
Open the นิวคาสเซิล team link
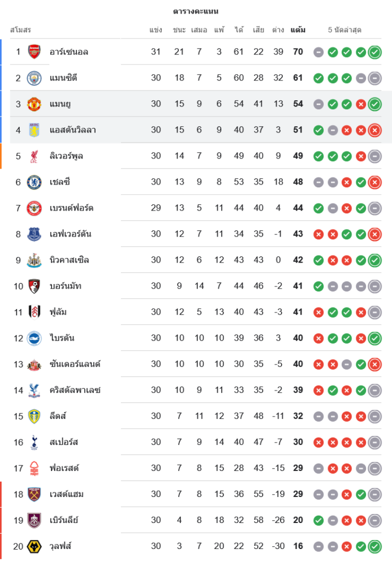pyautogui.click(x=69, y=260)
